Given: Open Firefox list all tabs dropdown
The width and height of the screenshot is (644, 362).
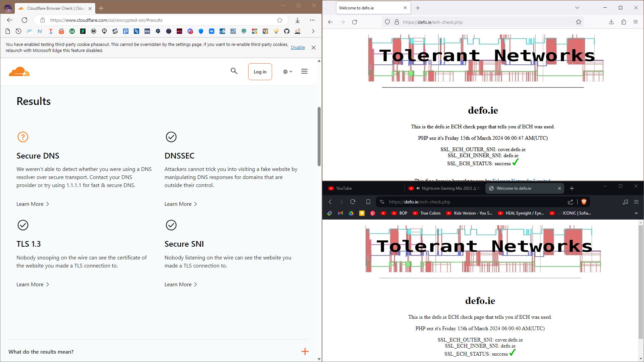Looking at the screenshot, I should (x=577, y=8).
